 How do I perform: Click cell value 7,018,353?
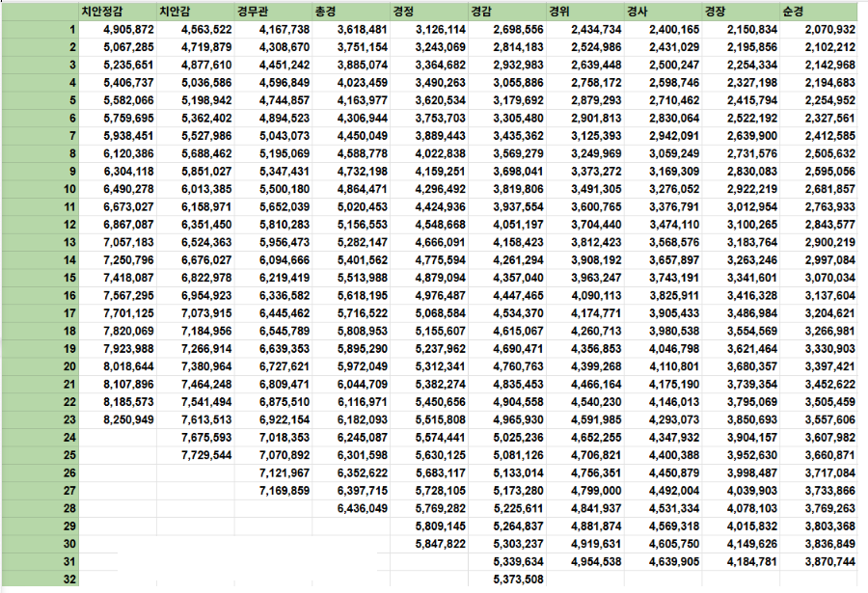point(285,438)
